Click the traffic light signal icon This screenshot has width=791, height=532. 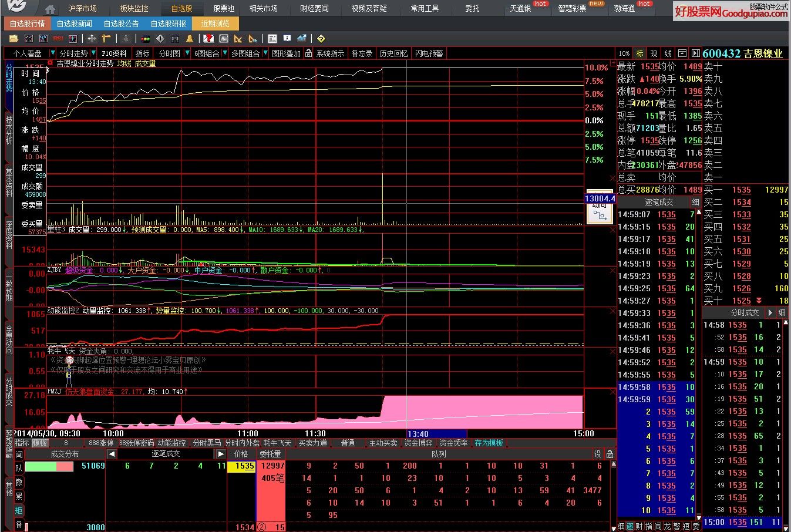click(x=146, y=38)
